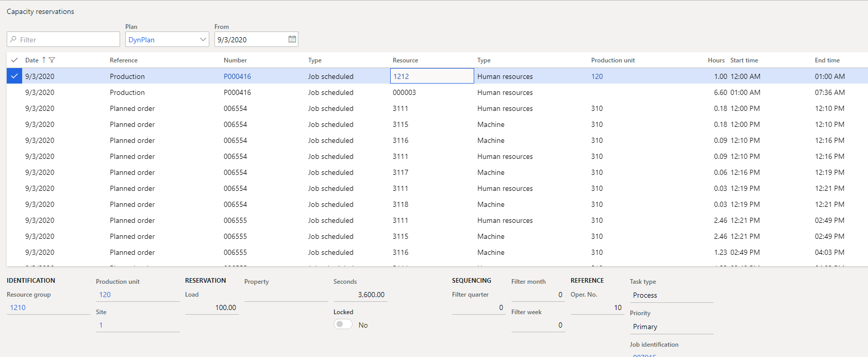Click the Production unit column header
The height and width of the screenshot is (357, 868).
tap(613, 60)
